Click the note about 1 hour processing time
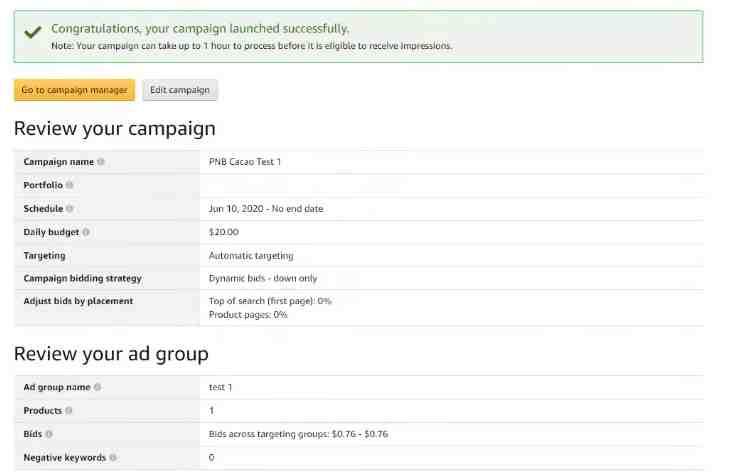The width and height of the screenshot is (739, 472). [x=252, y=46]
